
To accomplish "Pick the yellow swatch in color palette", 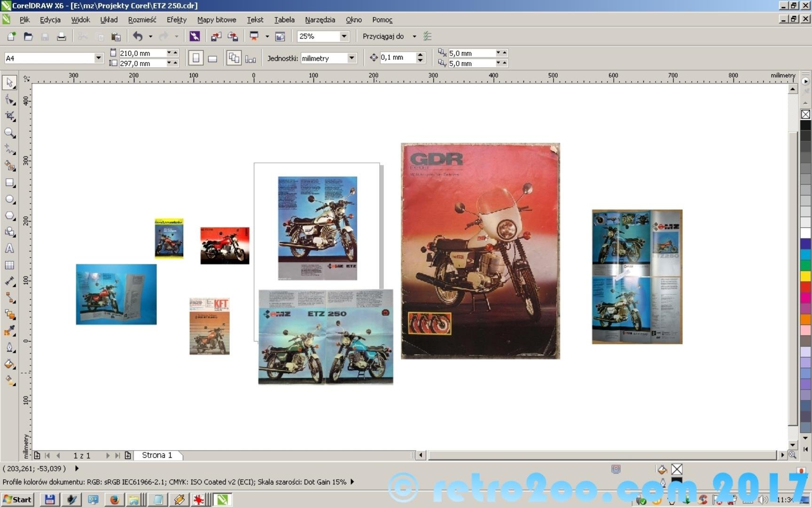I will pyautogui.click(x=805, y=276).
